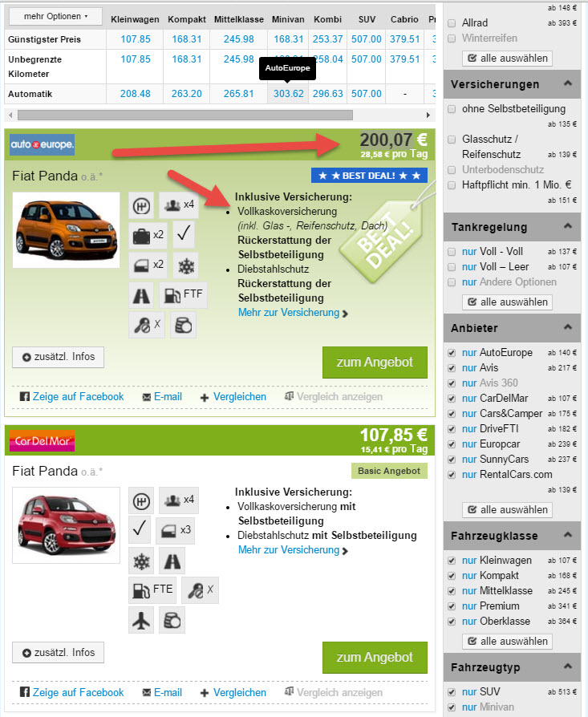Click checkmark icon in CarDelMar offer
The image size is (588, 717).
[x=140, y=530]
